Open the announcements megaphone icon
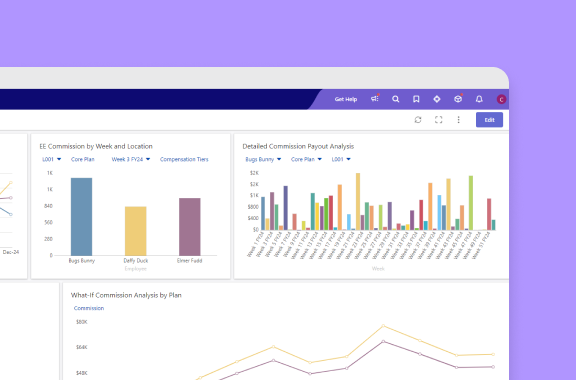Viewport: 576px width, 380px height. pyautogui.click(x=375, y=98)
